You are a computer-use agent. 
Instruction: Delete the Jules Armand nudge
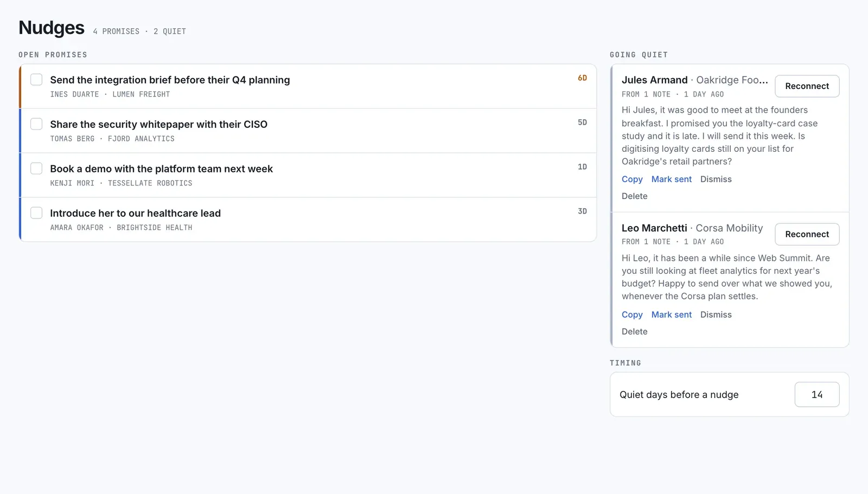634,196
